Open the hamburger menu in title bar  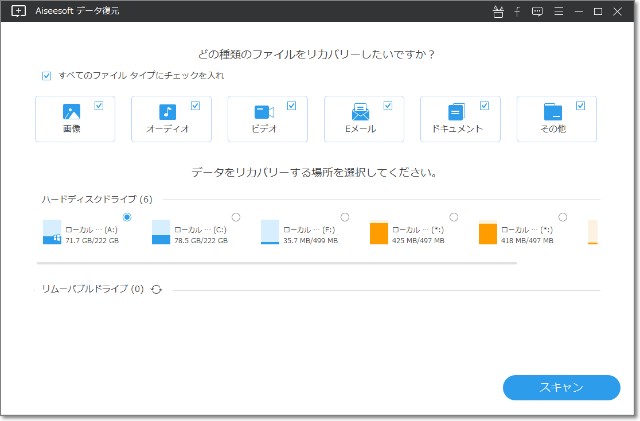[558, 12]
